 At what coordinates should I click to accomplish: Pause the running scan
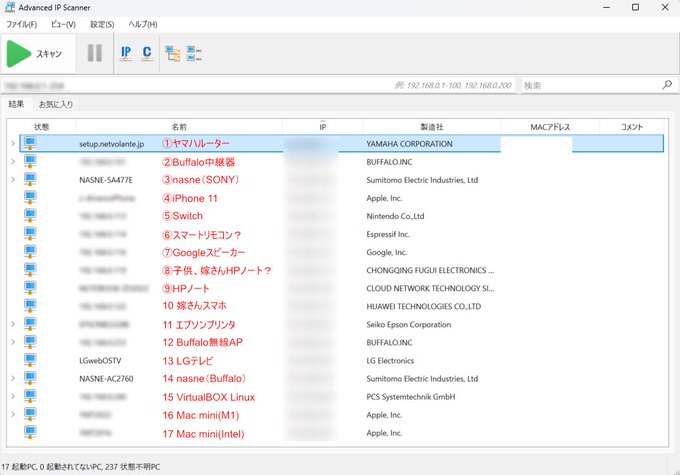point(95,53)
